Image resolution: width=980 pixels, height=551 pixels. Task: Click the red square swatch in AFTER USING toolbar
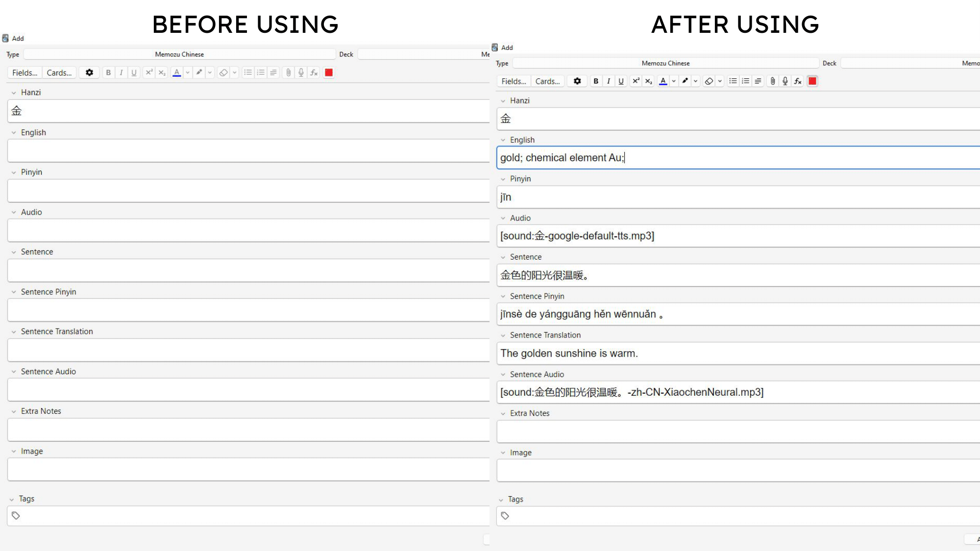pyautogui.click(x=812, y=81)
